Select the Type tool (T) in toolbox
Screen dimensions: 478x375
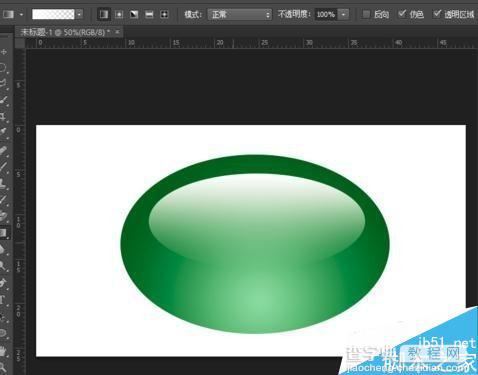pos(3,299)
